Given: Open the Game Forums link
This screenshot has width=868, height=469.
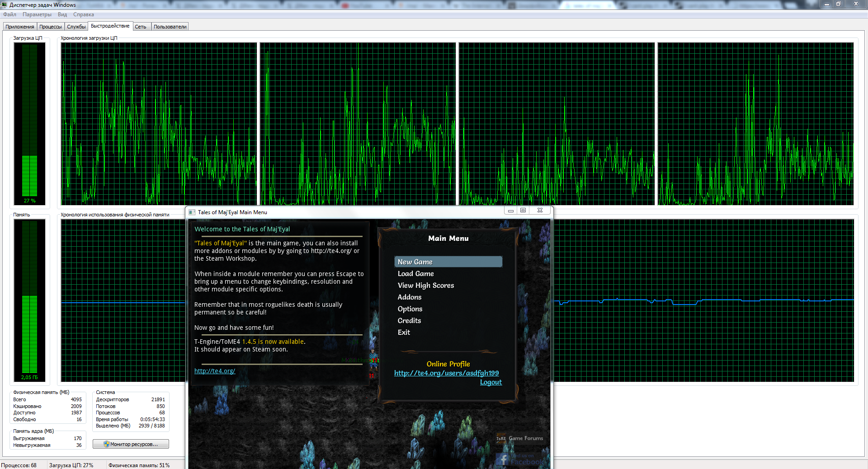Looking at the screenshot, I should point(520,438).
